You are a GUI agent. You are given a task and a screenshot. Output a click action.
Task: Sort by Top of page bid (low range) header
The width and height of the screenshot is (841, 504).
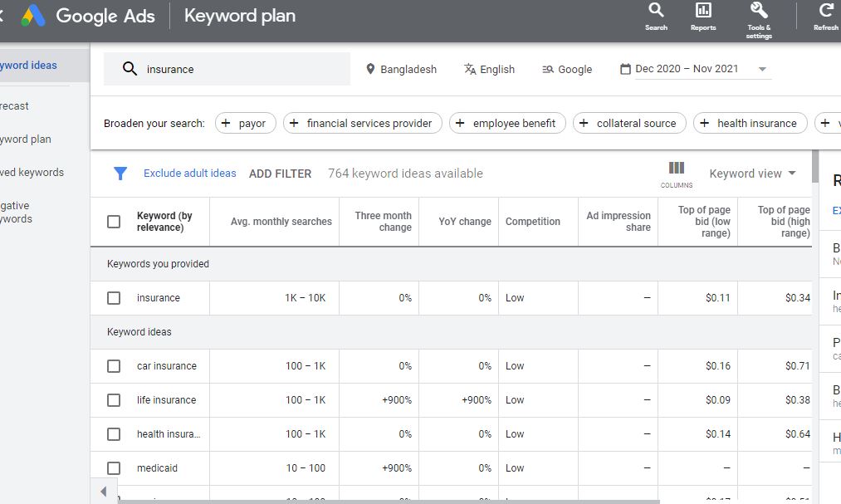704,222
